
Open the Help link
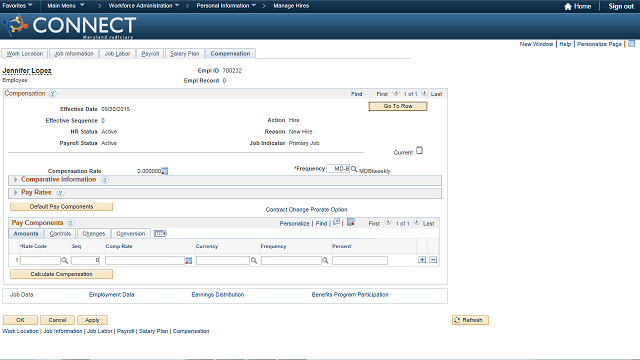[x=565, y=44]
